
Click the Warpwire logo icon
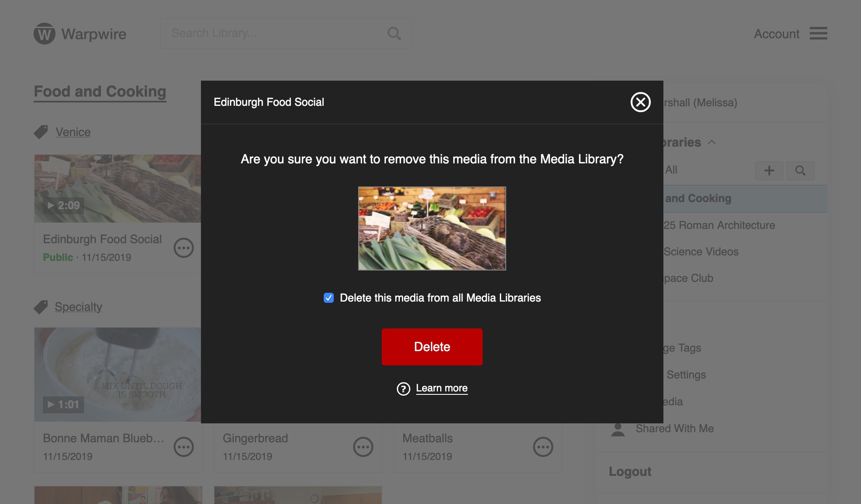[45, 34]
